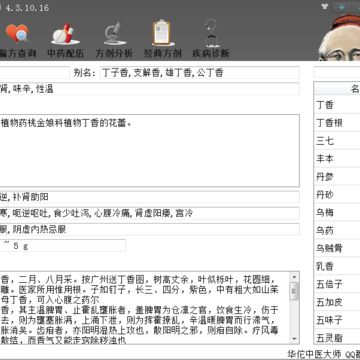Select 五味子 in the herb list
Image resolution: width=360 pixels, height=360 pixels.
[x=337, y=321]
